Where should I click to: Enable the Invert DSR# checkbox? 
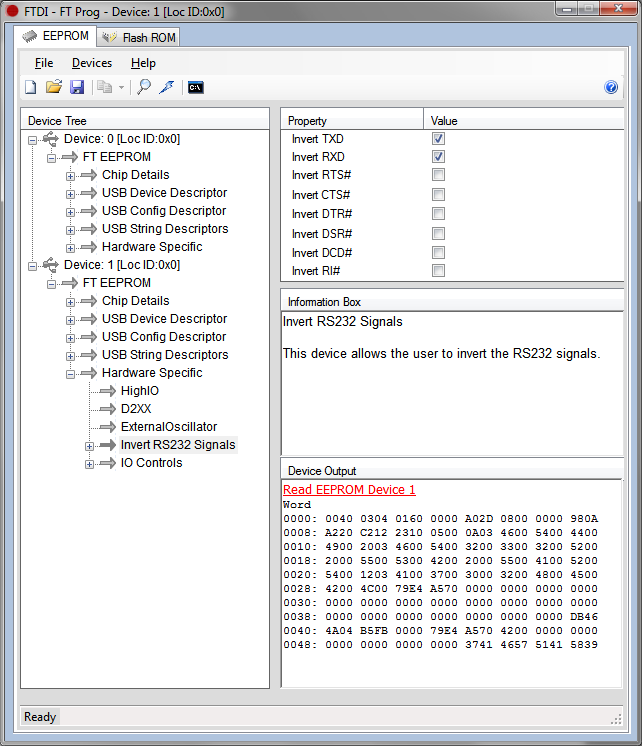click(438, 234)
